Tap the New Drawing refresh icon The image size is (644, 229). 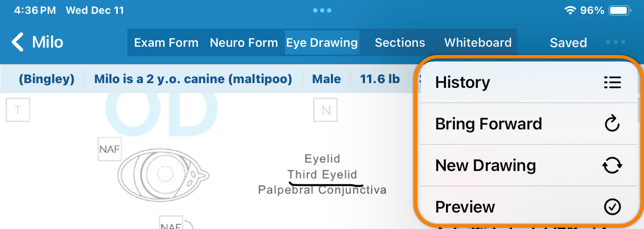click(612, 166)
